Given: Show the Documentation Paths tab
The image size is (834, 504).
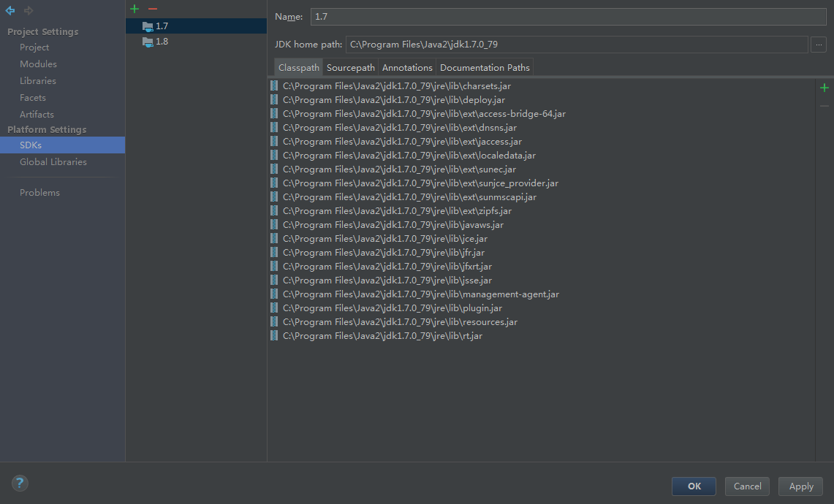Looking at the screenshot, I should coord(485,67).
